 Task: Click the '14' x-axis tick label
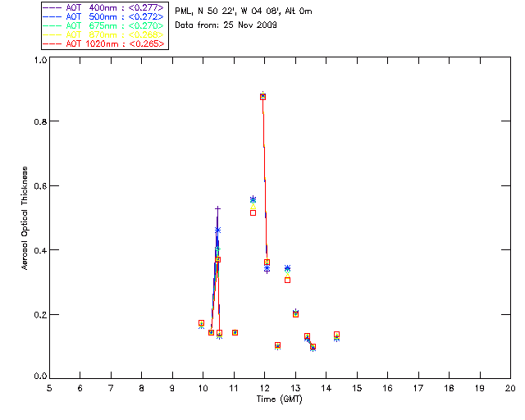[x=326, y=388]
